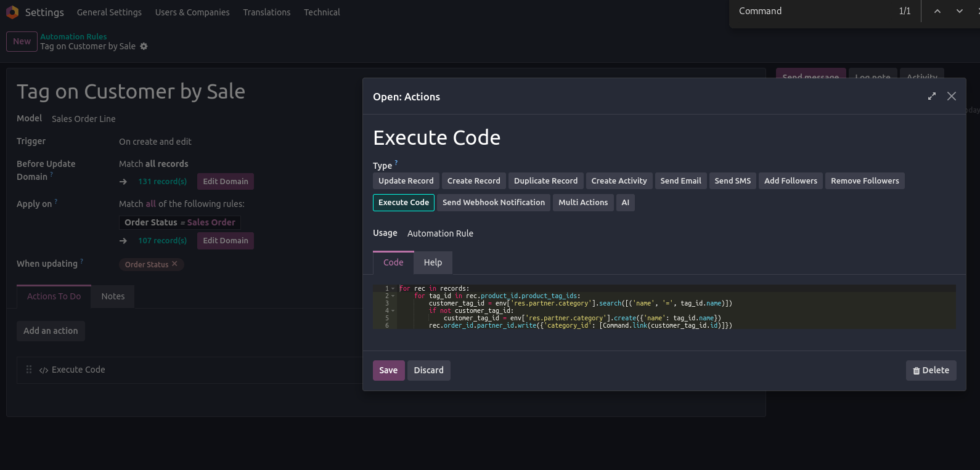This screenshot has height=470, width=980.
Task: Collapse the code fold arrow on line 1
Action: [x=393, y=288]
